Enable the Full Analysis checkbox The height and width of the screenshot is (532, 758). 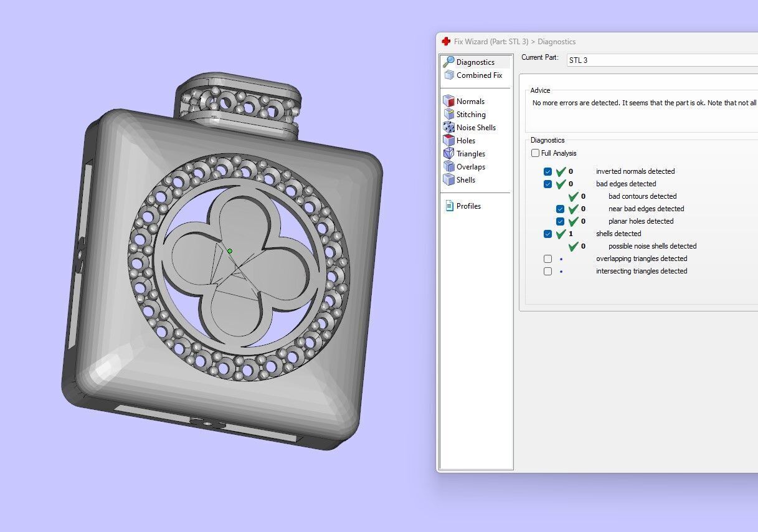[x=536, y=153]
